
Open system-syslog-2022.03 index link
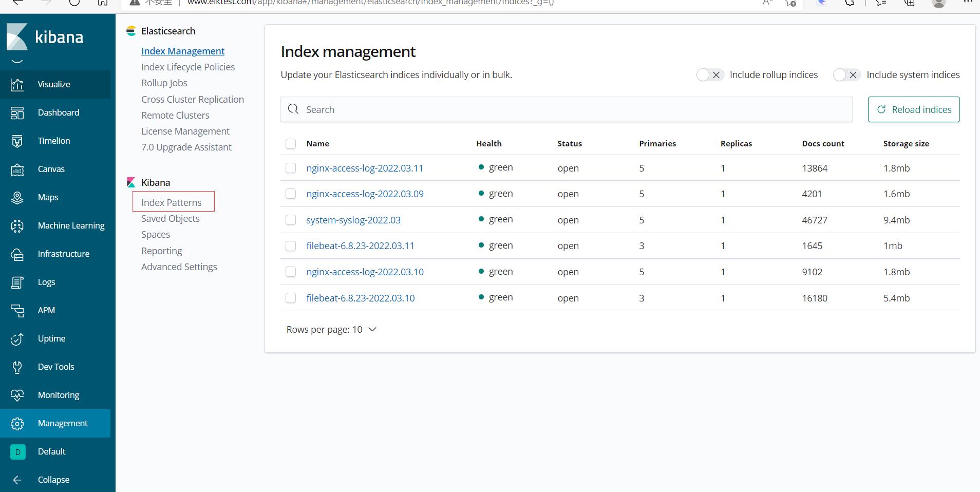pos(353,220)
